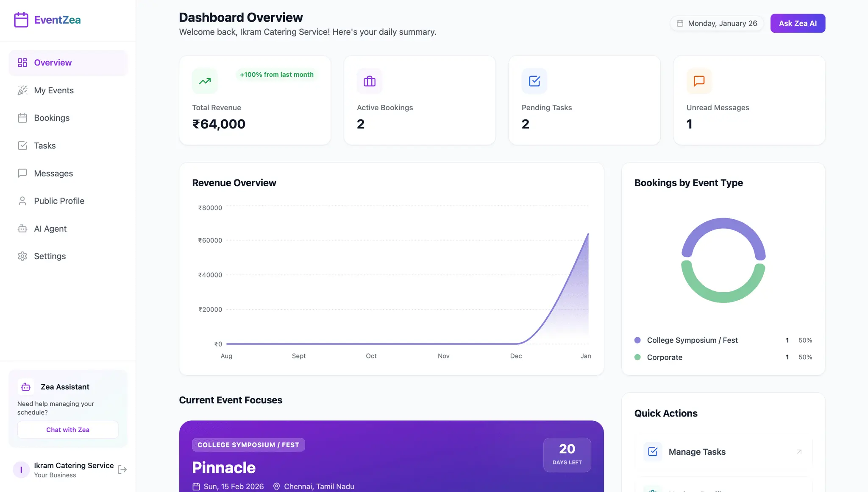The image size is (868, 492).
Task: Click the calendar icon next to Monday, January 26
Action: point(680,23)
